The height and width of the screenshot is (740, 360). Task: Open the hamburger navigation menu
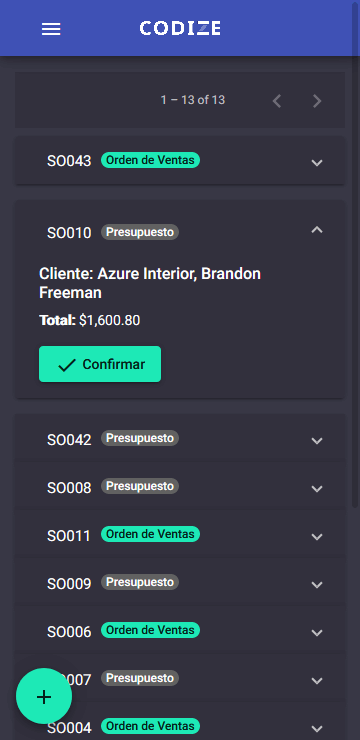coord(51,29)
